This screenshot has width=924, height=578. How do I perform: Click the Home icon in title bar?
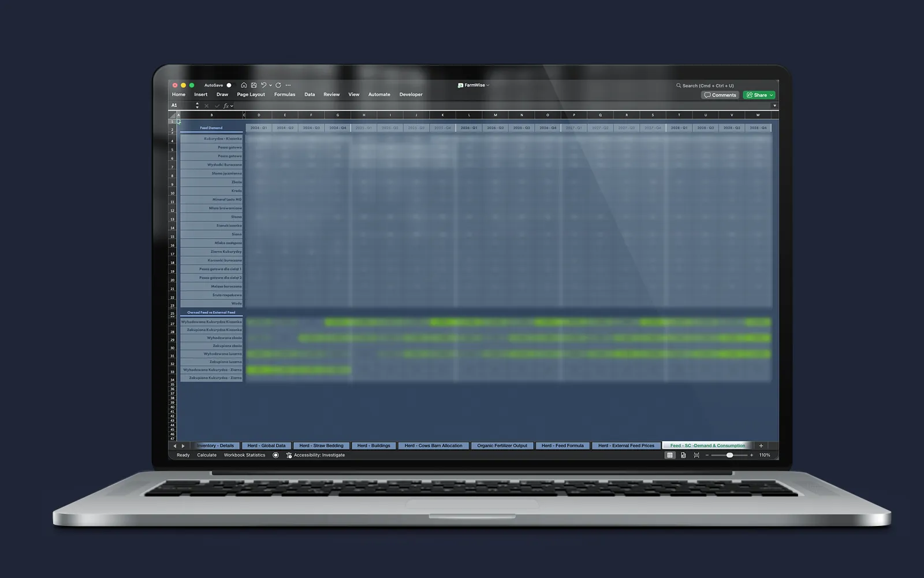[x=244, y=85]
